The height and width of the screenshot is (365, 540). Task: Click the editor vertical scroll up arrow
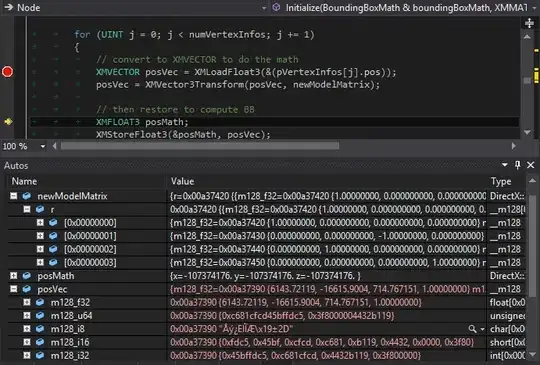pyautogui.click(x=527, y=36)
